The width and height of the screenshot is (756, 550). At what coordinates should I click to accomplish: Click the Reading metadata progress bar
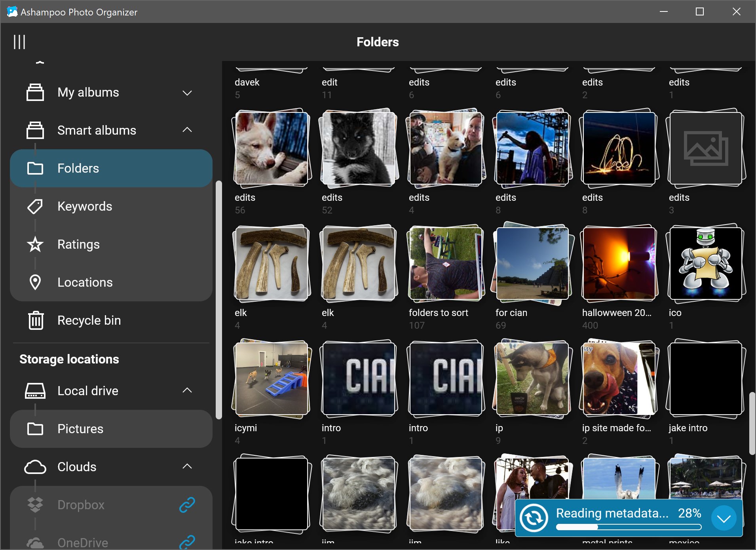629,527
